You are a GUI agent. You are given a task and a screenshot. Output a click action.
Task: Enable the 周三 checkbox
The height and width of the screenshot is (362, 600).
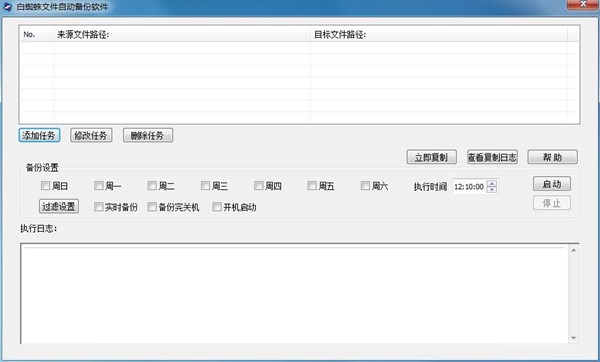click(x=205, y=186)
